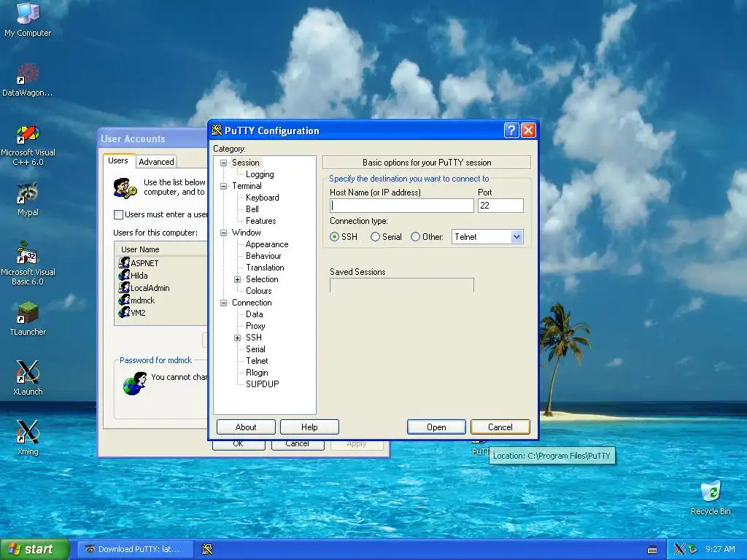
Task: Select Rlogin category in the tree
Action: [257, 373]
